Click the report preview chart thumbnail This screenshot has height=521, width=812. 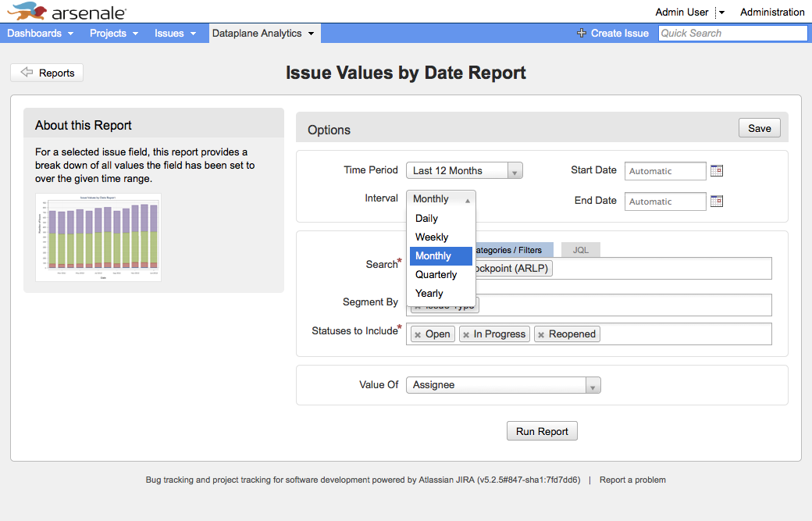coord(98,237)
